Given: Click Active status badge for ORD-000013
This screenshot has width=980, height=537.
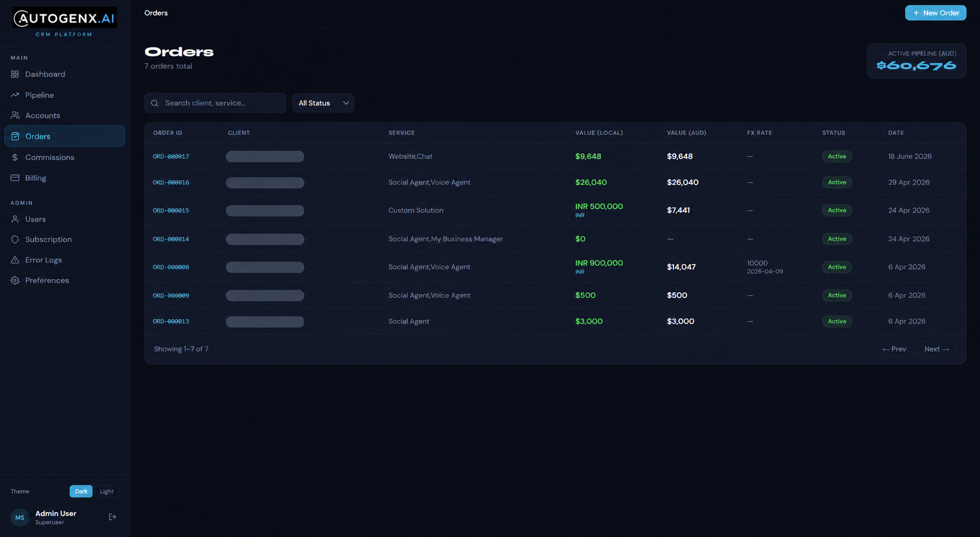Looking at the screenshot, I should coord(837,321).
